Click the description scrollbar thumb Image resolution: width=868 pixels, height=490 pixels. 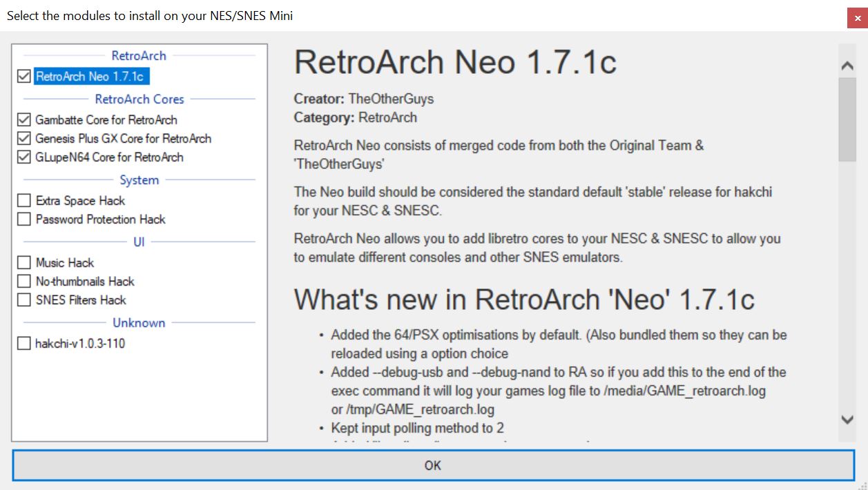coord(847,119)
